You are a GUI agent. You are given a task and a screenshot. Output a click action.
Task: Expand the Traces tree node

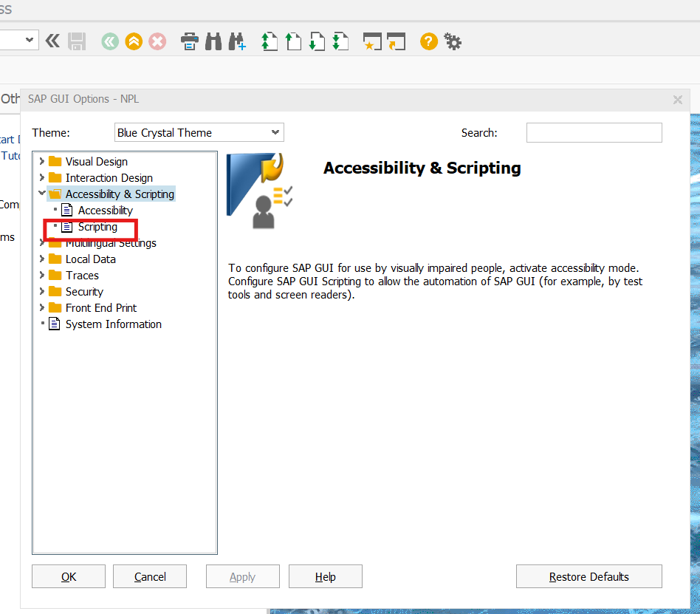click(42, 275)
